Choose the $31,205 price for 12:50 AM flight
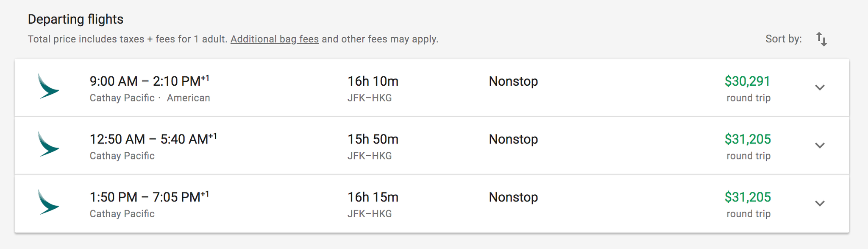The image size is (868, 249). pos(748,139)
